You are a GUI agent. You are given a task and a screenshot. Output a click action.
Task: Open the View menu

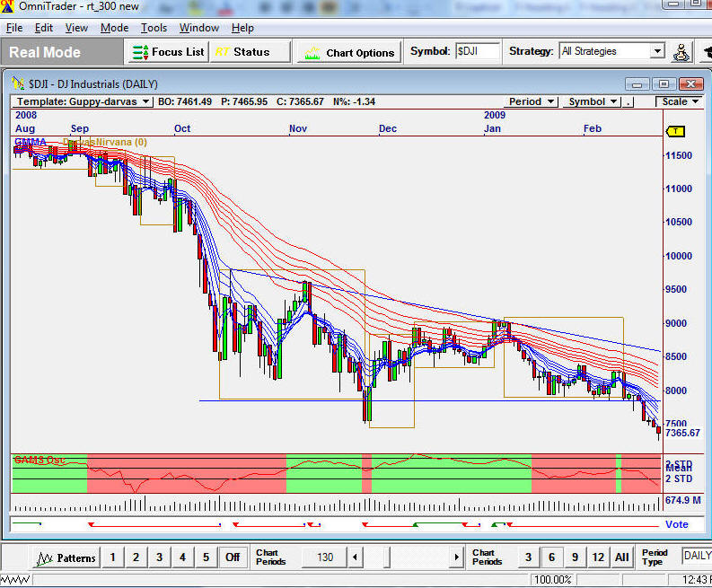(x=76, y=28)
